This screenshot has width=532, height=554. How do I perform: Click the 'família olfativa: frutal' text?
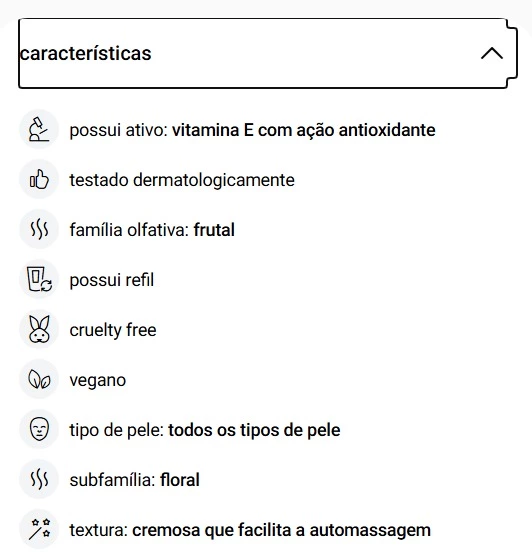coord(152,230)
